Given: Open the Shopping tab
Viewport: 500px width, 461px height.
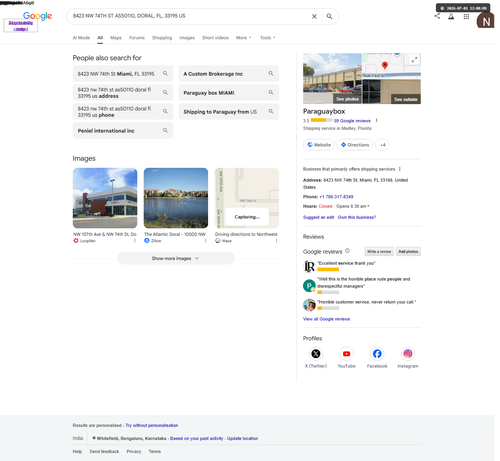Looking at the screenshot, I should pyautogui.click(x=162, y=38).
